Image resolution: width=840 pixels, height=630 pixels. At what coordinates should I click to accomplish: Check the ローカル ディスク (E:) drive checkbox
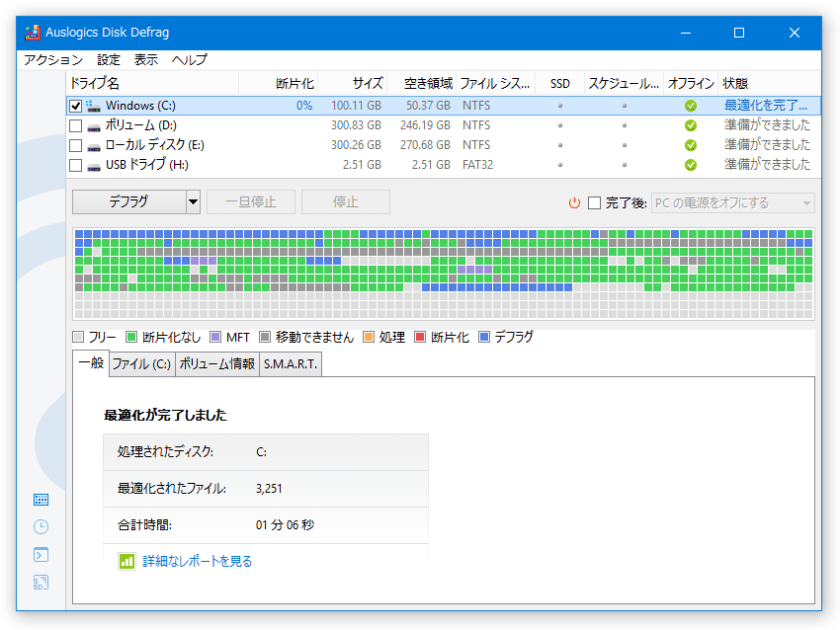point(75,145)
